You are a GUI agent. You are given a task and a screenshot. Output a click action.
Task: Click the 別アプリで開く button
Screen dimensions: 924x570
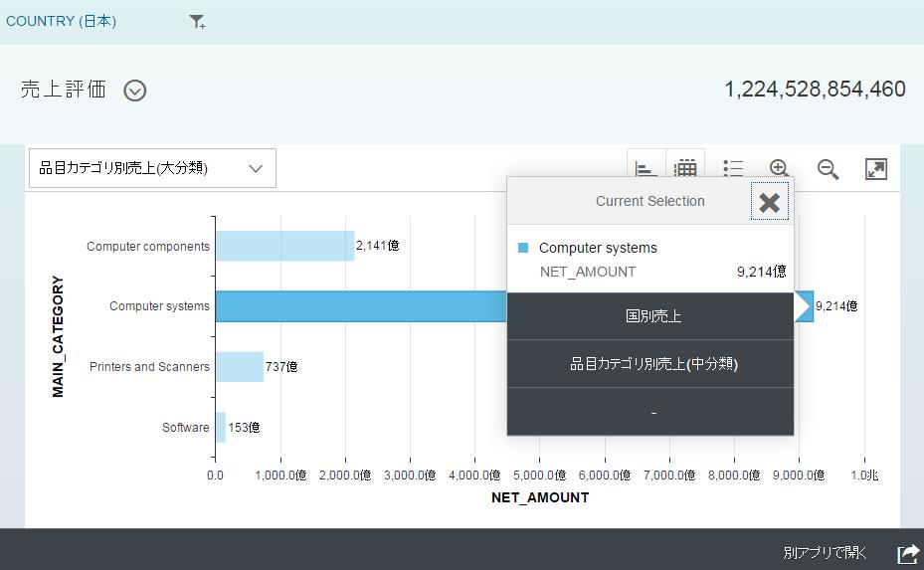(x=825, y=553)
